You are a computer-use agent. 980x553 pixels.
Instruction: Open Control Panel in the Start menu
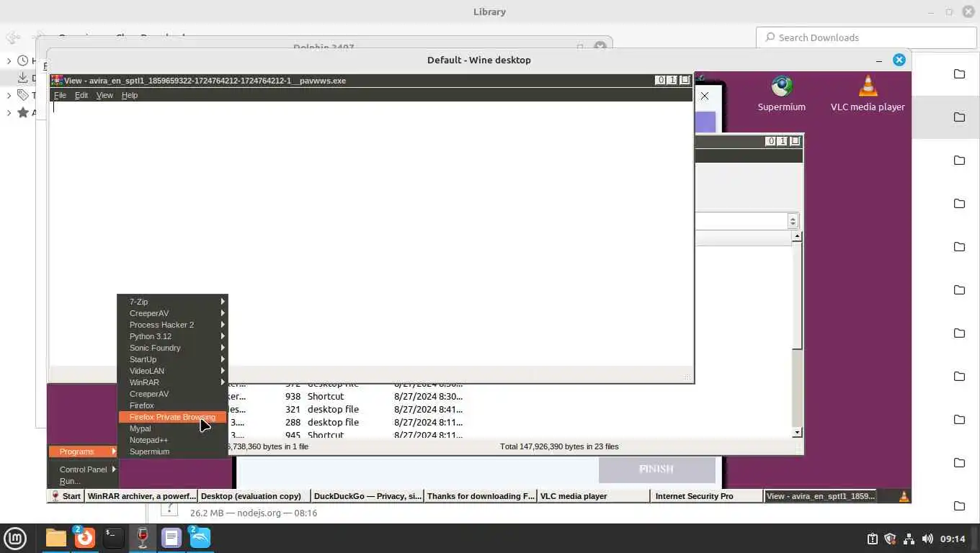click(83, 469)
